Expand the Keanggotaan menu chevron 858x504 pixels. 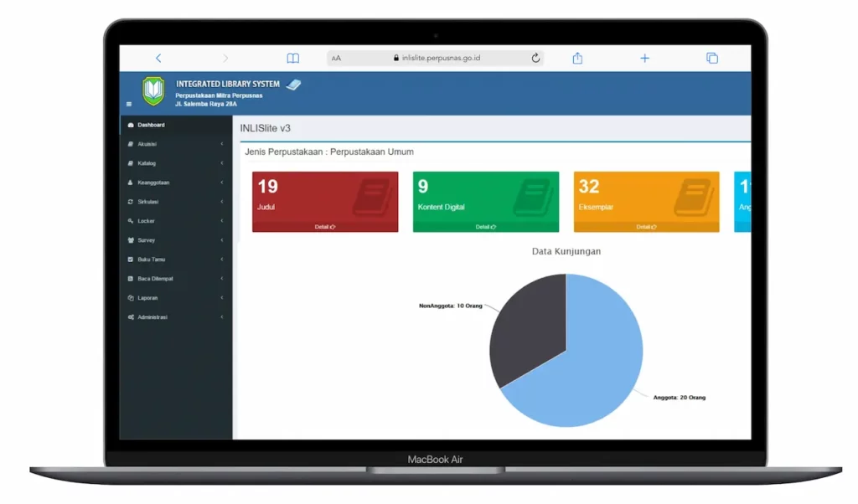pyautogui.click(x=221, y=183)
